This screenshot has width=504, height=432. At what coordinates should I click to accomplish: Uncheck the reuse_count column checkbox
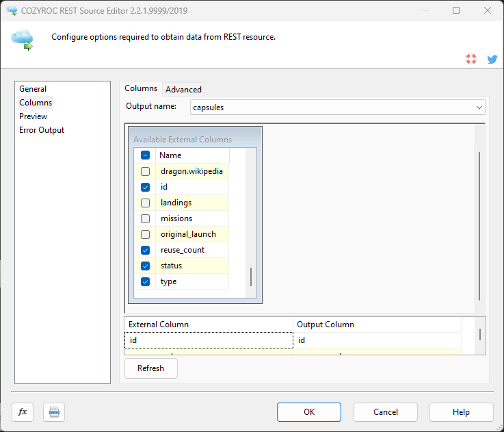click(x=145, y=250)
